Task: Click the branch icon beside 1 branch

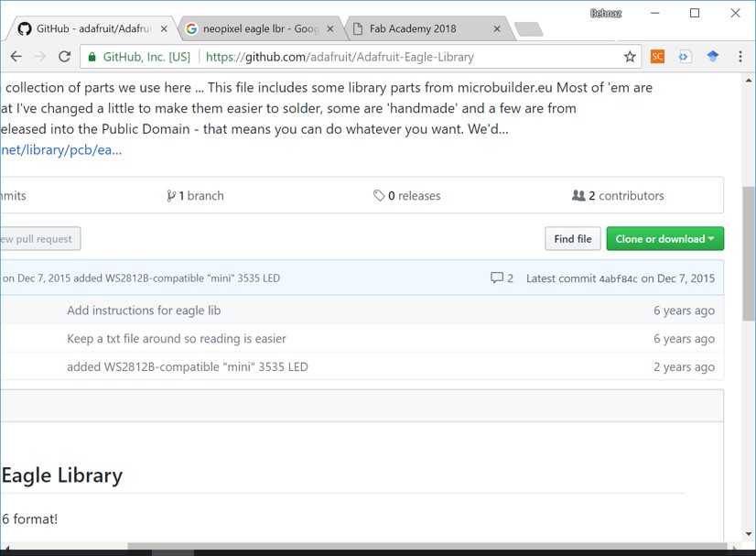Action: tap(170, 195)
